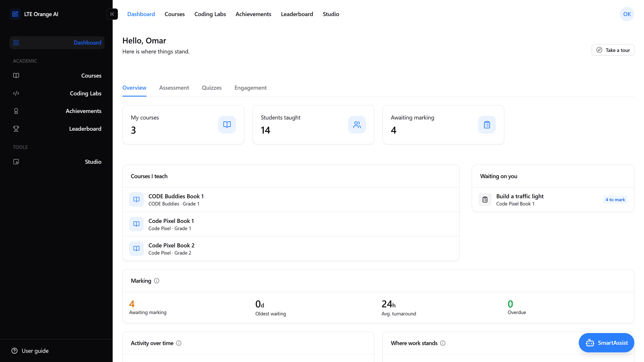Open Courses in the top navigation
Screen dimensions: 644x362
[x=174, y=14]
